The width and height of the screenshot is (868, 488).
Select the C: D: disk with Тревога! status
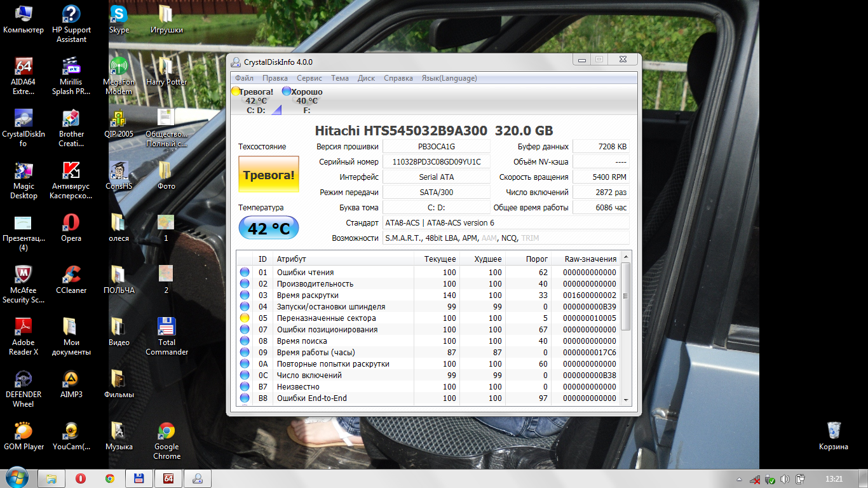point(256,101)
